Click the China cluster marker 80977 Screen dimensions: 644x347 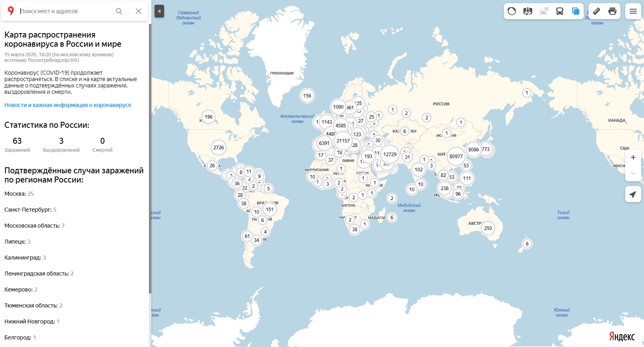pyautogui.click(x=456, y=157)
